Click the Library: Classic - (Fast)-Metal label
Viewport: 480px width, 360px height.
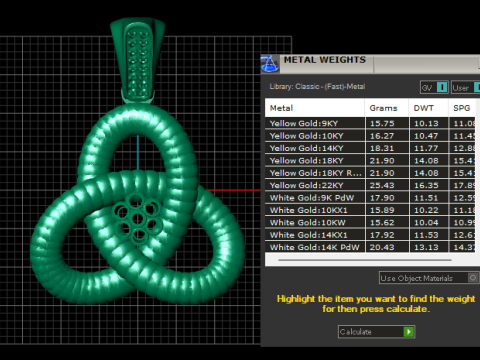(x=317, y=87)
